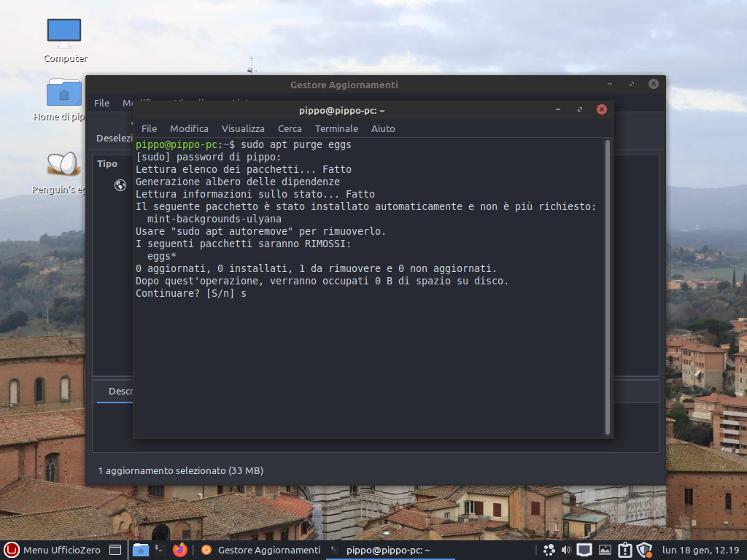
Task: Open the Menu UfficioZero start menu
Action: [53, 550]
